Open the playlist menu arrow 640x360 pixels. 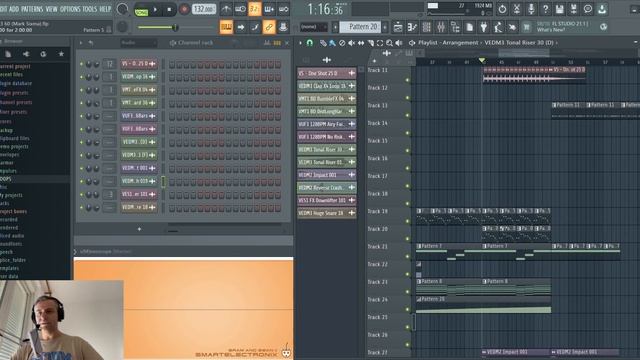pos(301,42)
